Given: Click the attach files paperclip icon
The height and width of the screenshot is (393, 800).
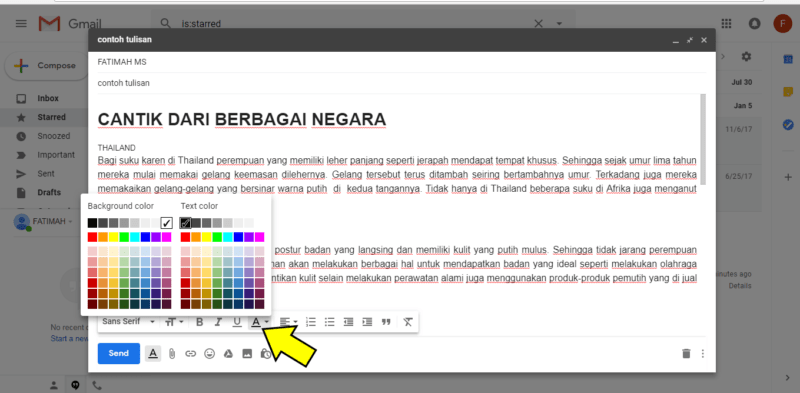Looking at the screenshot, I should [x=172, y=353].
